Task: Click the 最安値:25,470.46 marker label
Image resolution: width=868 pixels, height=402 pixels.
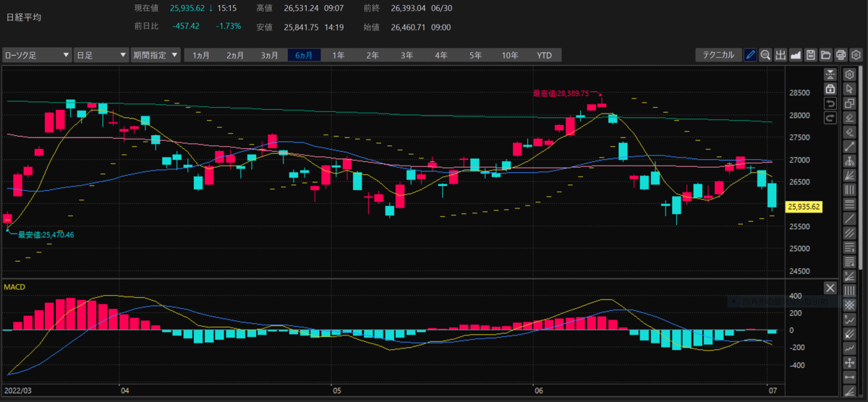Action: click(x=46, y=234)
